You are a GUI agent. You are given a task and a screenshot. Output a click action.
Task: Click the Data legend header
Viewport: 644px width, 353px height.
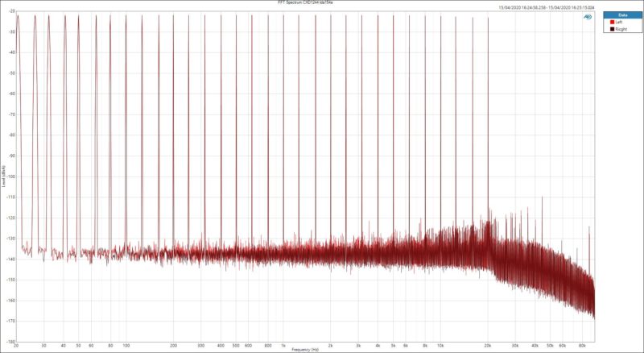(623, 15)
